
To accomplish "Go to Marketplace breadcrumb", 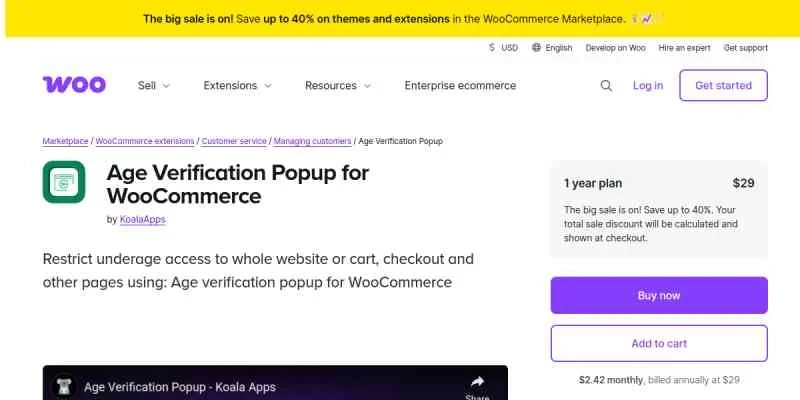I will [66, 141].
